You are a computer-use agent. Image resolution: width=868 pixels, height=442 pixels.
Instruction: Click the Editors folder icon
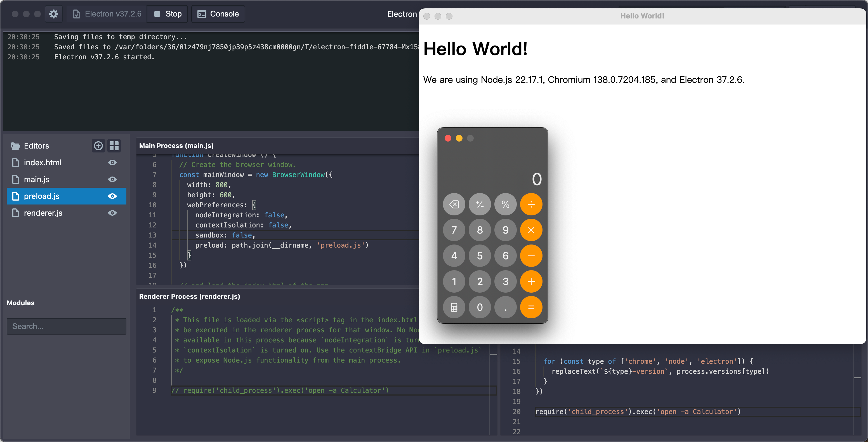(15, 146)
